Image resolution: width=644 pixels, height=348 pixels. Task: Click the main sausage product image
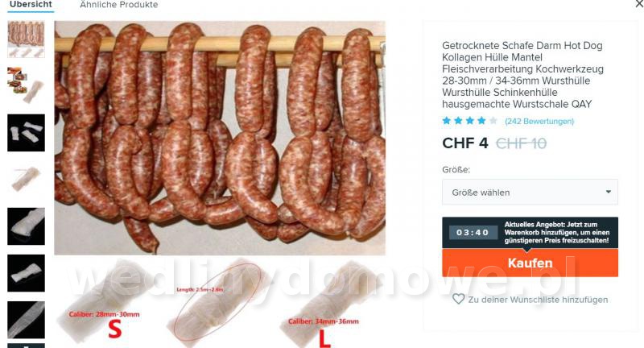click(220, 138)
